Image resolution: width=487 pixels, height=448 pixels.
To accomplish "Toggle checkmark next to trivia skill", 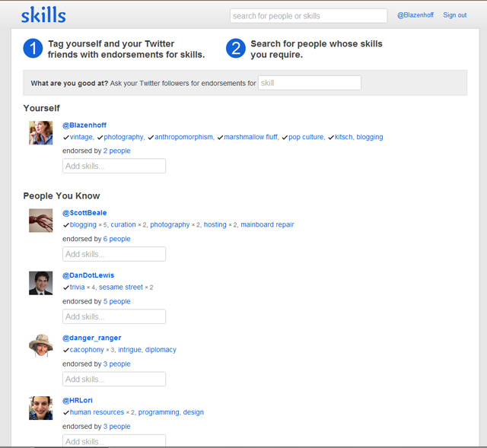I will (x=66, y=288).
